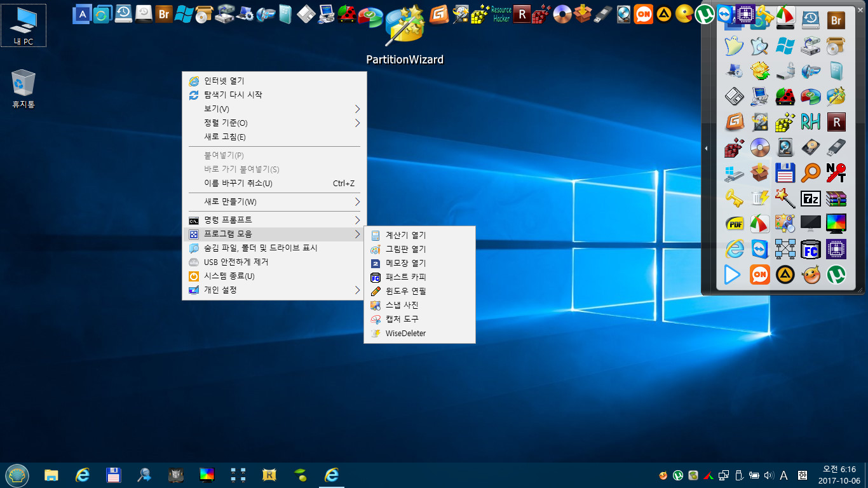Open the 7z icon in launcher panel
The width and height of the screenshot is (868, 488).
click(x=811, y=198)
